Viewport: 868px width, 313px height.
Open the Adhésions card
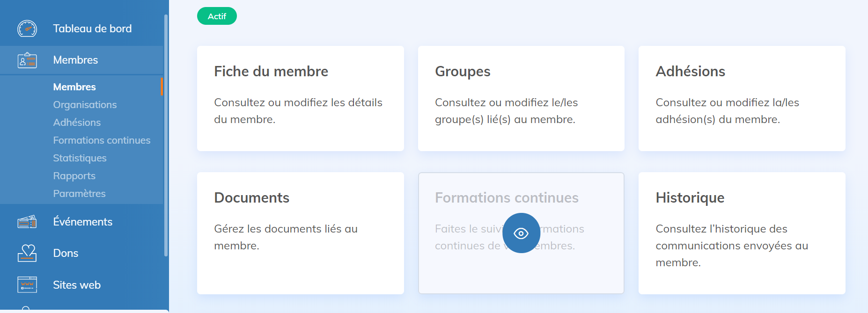(742, 98)
